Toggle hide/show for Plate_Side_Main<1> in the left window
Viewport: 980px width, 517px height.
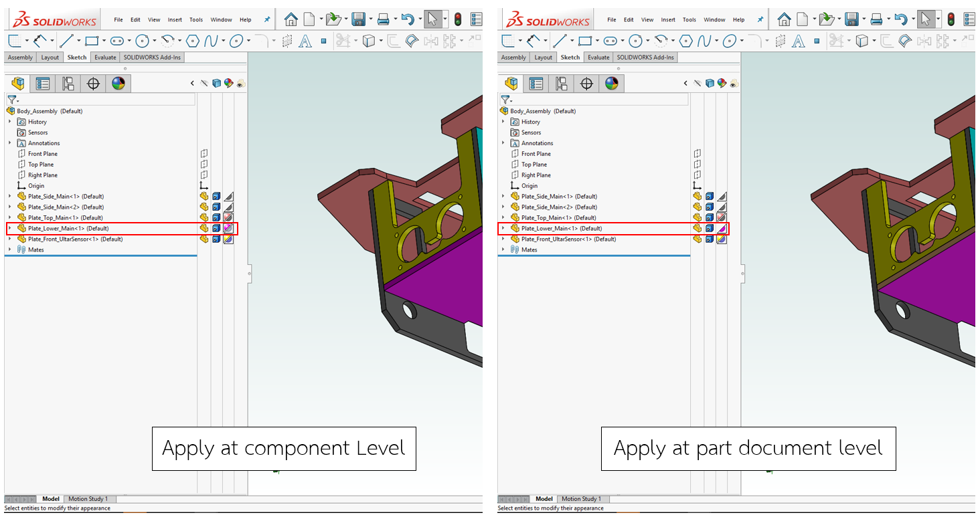pos(204,197)
